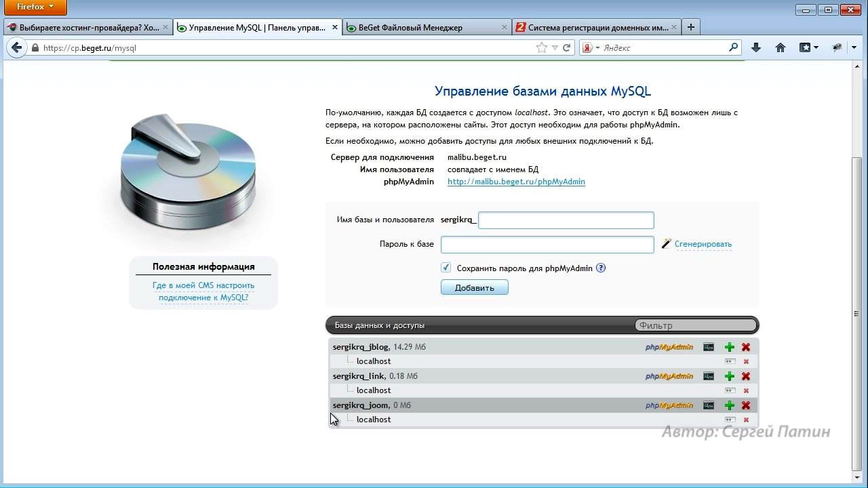Click the monitor icon for sergikrq_joom

click(709, 405)
